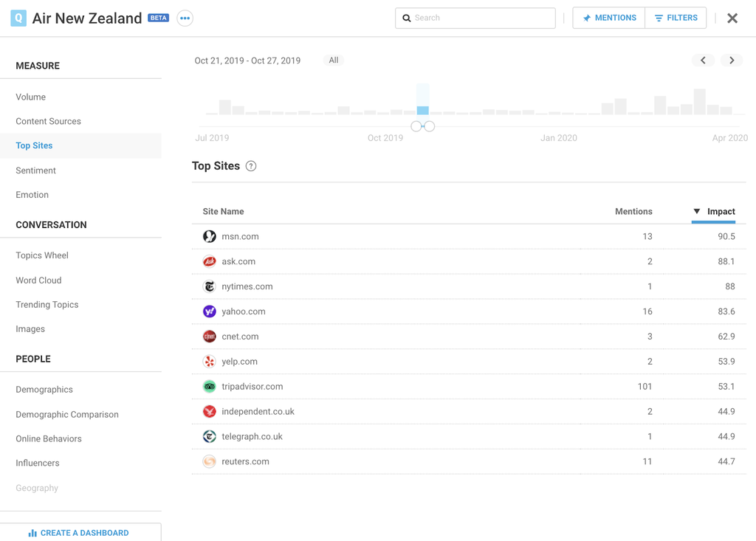The width and height of the screenshot is (756, 541).
Task: Open the Word Cloud view
Action: [x=38, y=280]
